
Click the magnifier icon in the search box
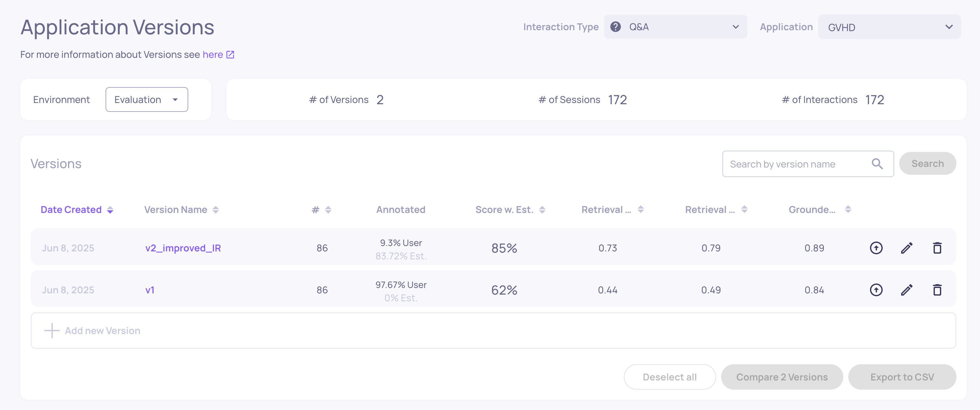click(877, 164)
